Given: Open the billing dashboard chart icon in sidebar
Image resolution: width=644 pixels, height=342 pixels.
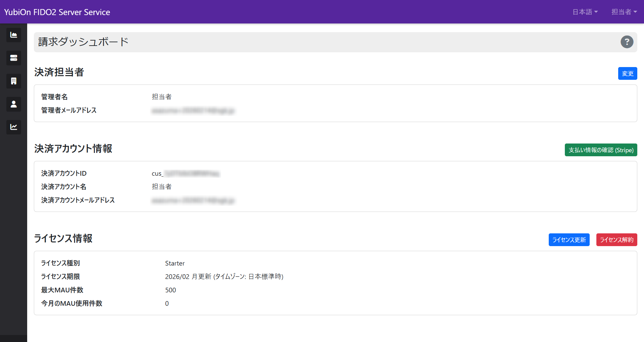Looking at the screenshot, I should (x=13, y=35).
